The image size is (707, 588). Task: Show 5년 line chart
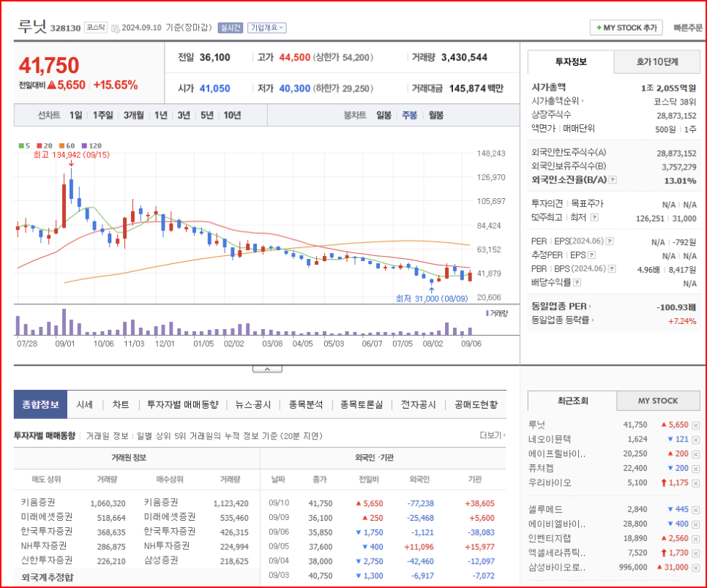(207, 116)
